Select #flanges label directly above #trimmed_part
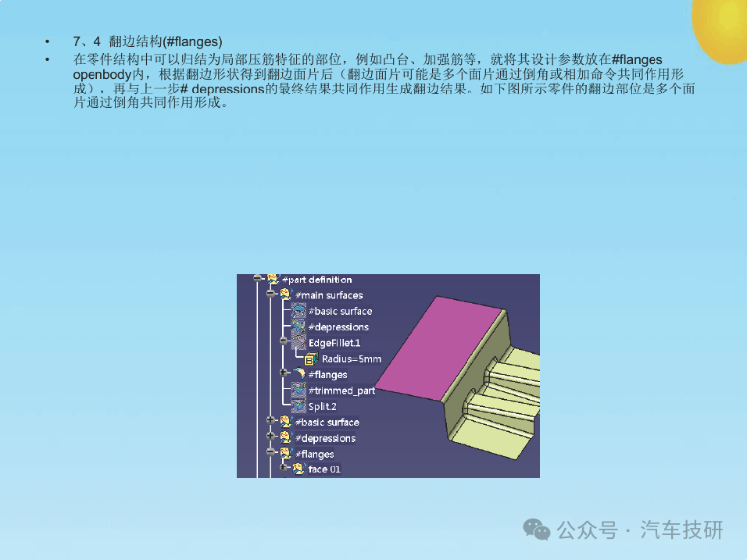This screenshot has width=747, height=560. click(x=327, y=375)
